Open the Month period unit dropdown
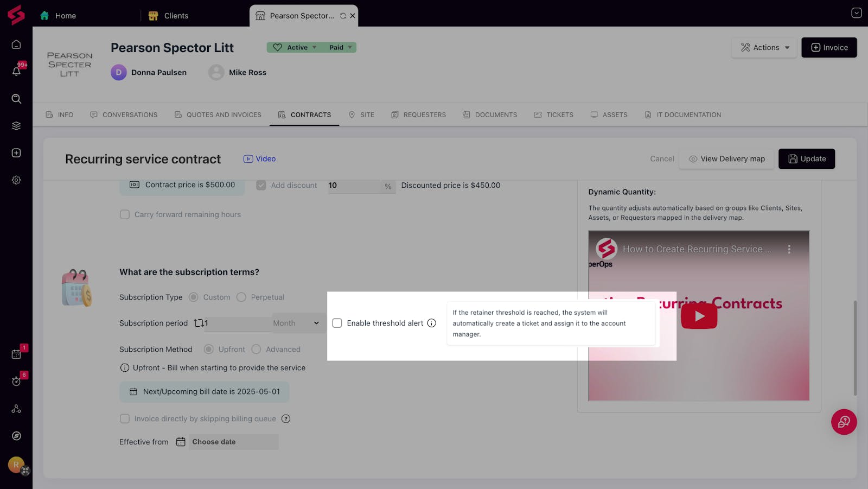Viewport: 868px width, 489px height. (296, 323)
